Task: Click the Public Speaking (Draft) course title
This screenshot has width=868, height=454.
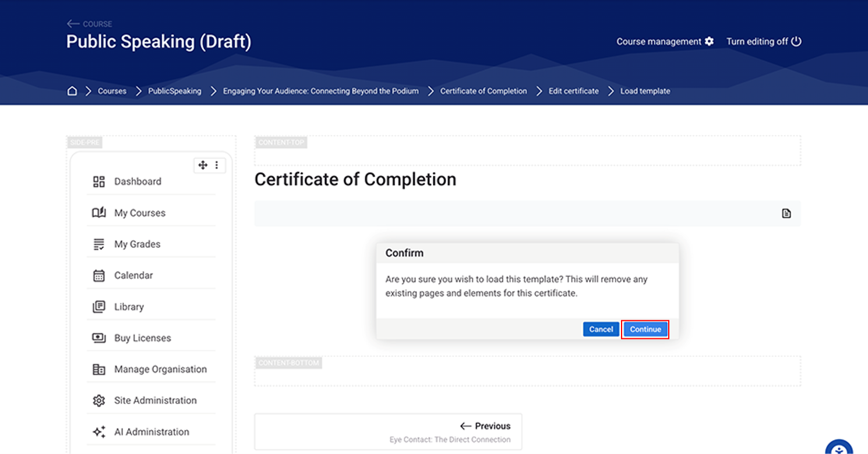Action: pos(159,42)
